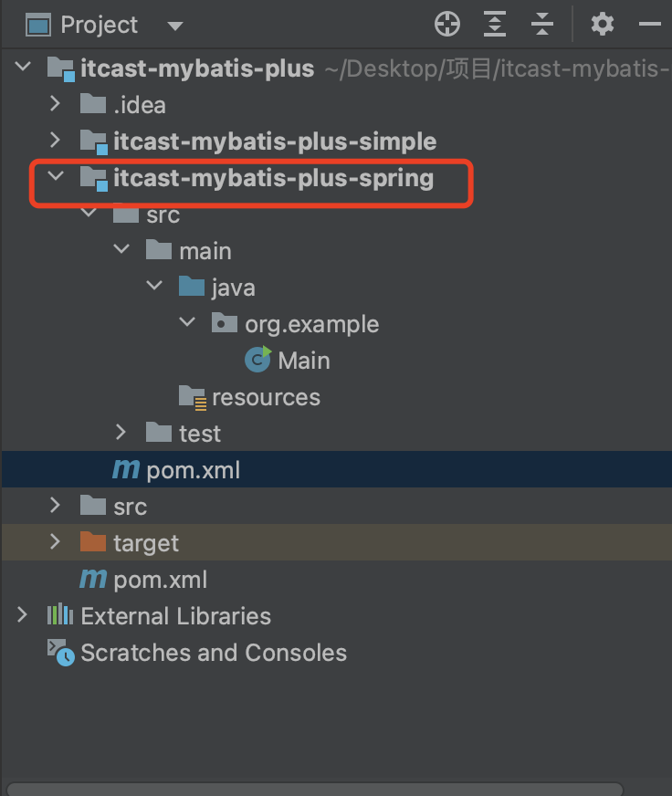Click the Maven icon of the selected pom.xml
Screen dimensions: 672x796
point(125,469)
